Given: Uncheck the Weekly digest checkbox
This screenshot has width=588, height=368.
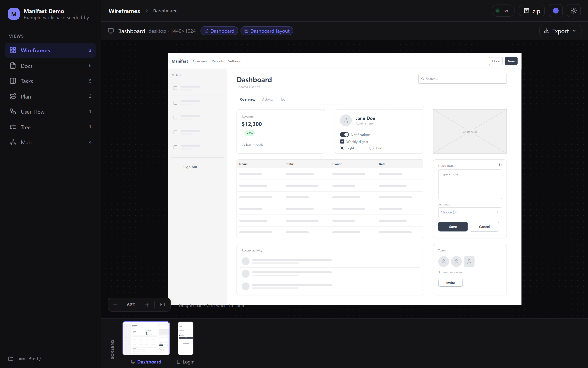Looking at the screenshot, I should pyautogui.click(x=342, y=141).
